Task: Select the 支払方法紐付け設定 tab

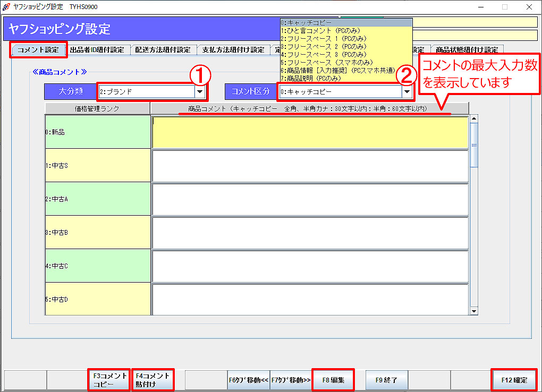Action: 233,50
